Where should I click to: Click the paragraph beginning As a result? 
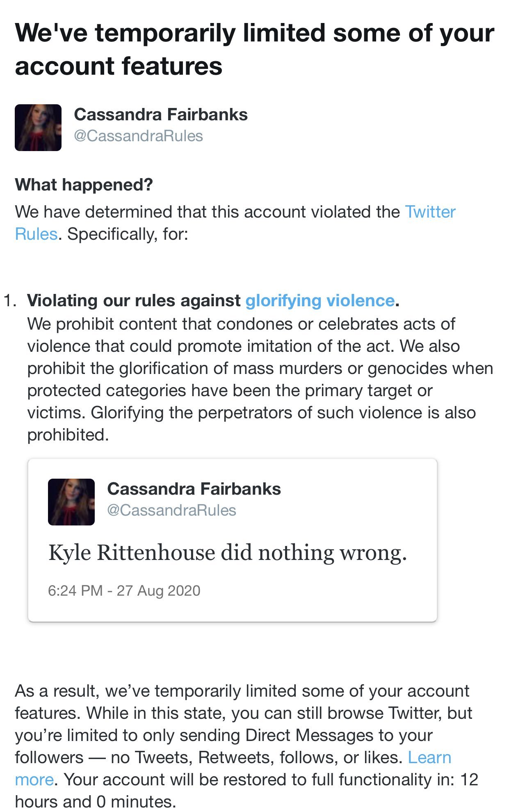point(246,746)
